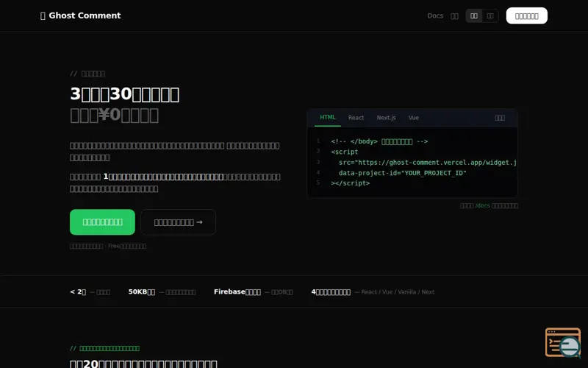The width and height of the screenshot is (588, 368).
Task: Click the "<script" line in the code block
Action: (344, 152)
